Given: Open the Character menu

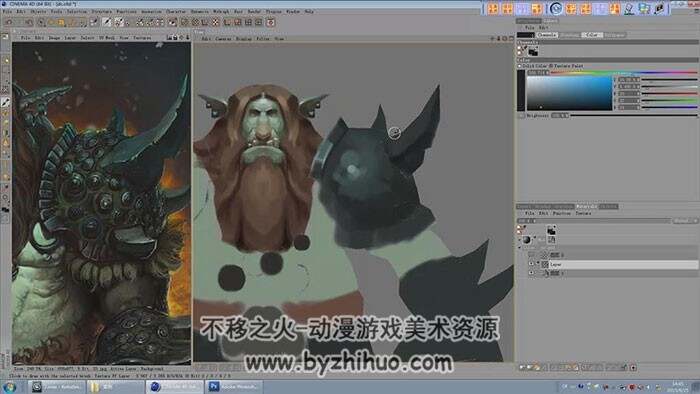Looking at the screenshot, I should 176,12.
